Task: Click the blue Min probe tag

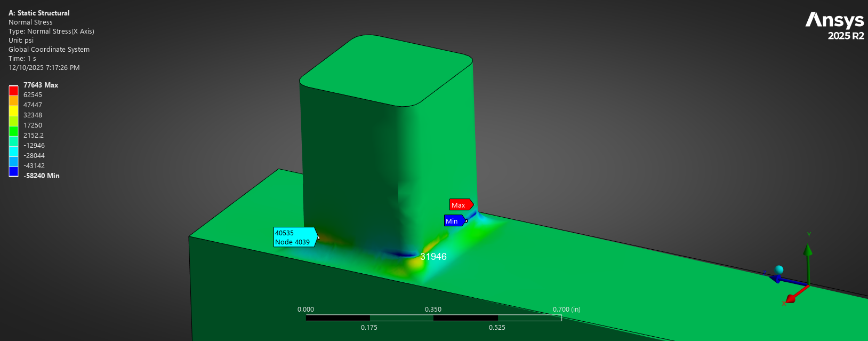Action: coord(455,221)
